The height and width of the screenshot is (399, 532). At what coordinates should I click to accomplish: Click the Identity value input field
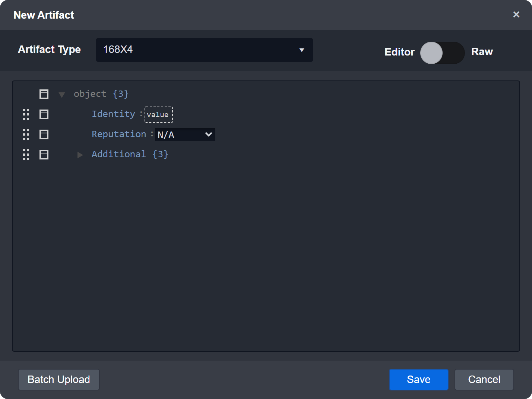[158, 114]
